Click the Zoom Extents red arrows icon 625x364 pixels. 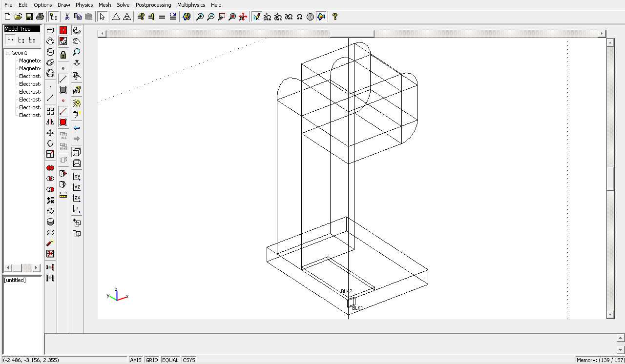(243, 17)
